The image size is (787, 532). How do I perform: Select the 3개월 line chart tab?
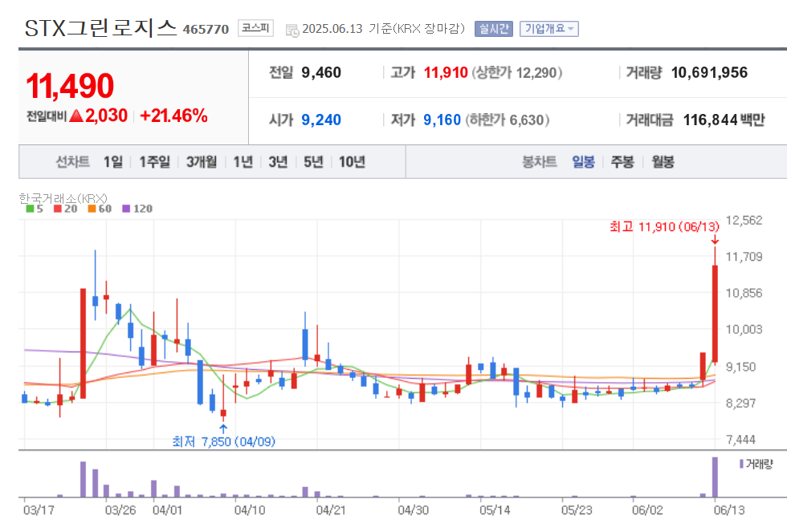pos(202,162)
